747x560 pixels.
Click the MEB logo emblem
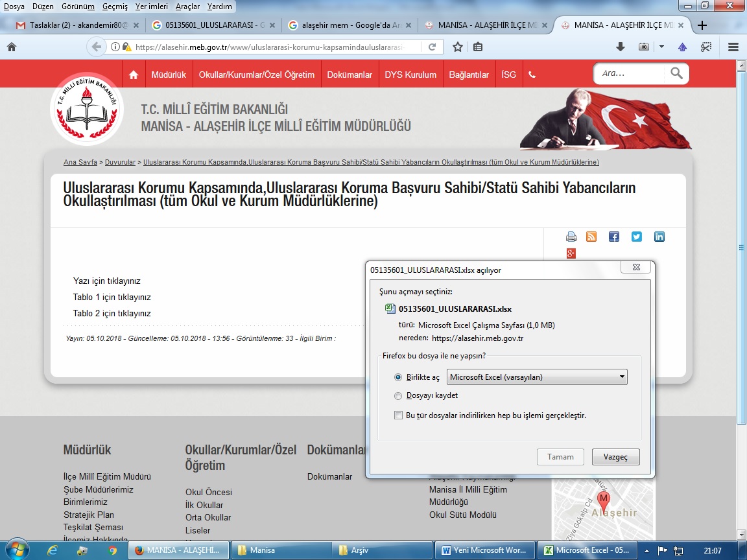(x=87, y=109)
